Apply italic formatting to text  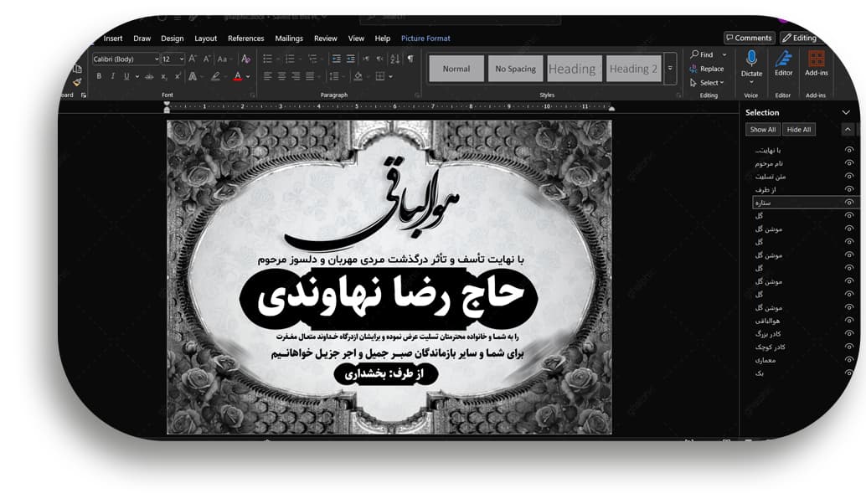112,76
